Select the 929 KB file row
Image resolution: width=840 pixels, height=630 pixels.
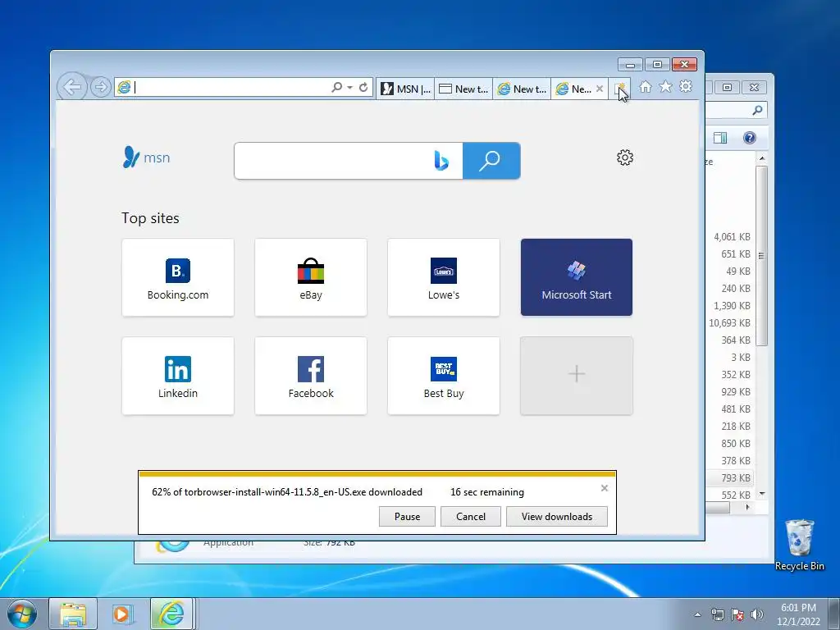click(x=730, y=391)
